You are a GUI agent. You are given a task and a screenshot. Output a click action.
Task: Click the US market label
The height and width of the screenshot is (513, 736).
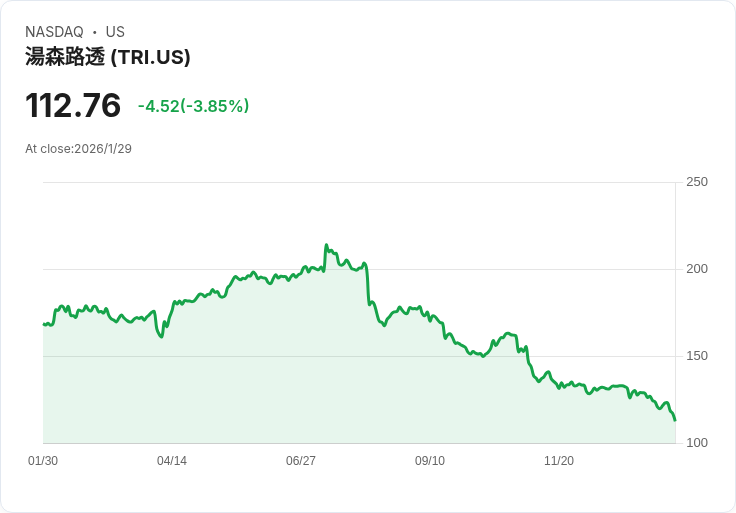[x=115, y=32]
